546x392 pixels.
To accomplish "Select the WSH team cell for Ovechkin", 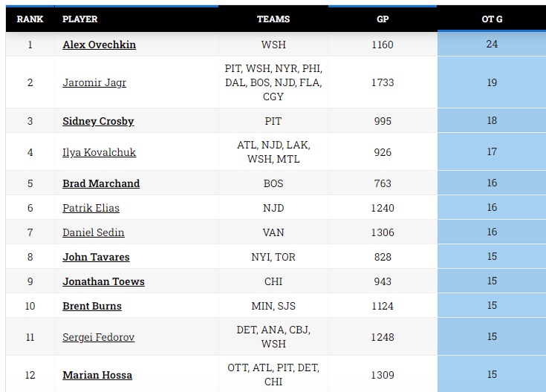I will coord(273,45).
